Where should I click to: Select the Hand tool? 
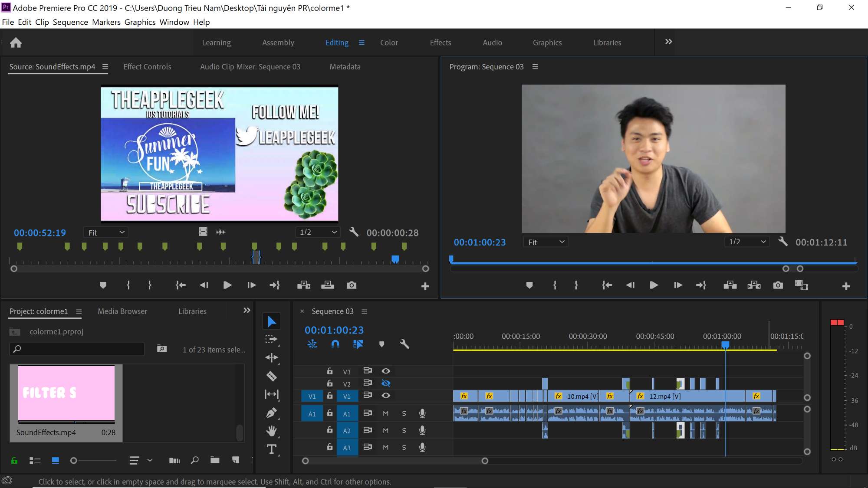point(272,431)
